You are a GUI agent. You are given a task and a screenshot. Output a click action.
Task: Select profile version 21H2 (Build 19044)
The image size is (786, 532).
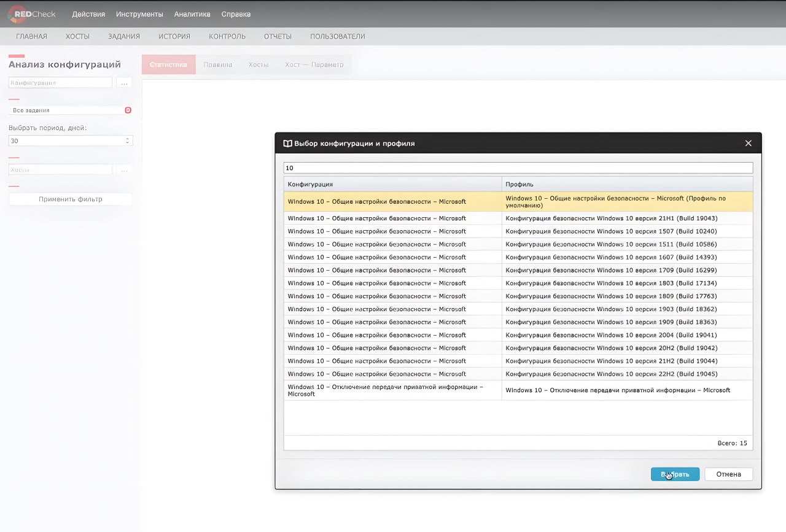[518, 361]
